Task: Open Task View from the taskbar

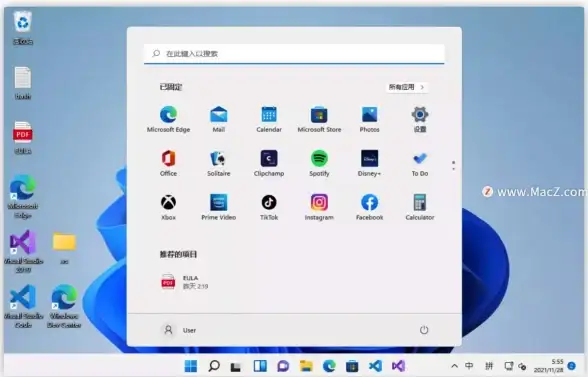Action: pyautogui.click(x=236, y=366)
